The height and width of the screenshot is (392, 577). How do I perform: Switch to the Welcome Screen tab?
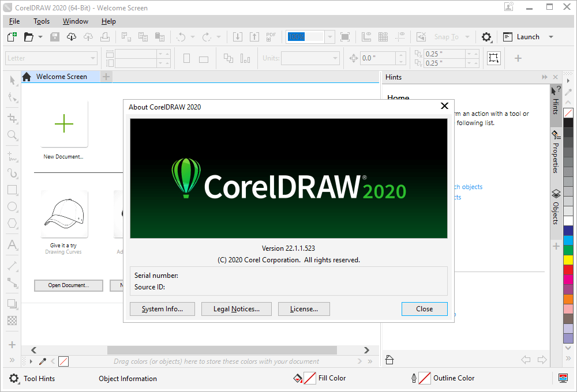(x=61, y=77)
